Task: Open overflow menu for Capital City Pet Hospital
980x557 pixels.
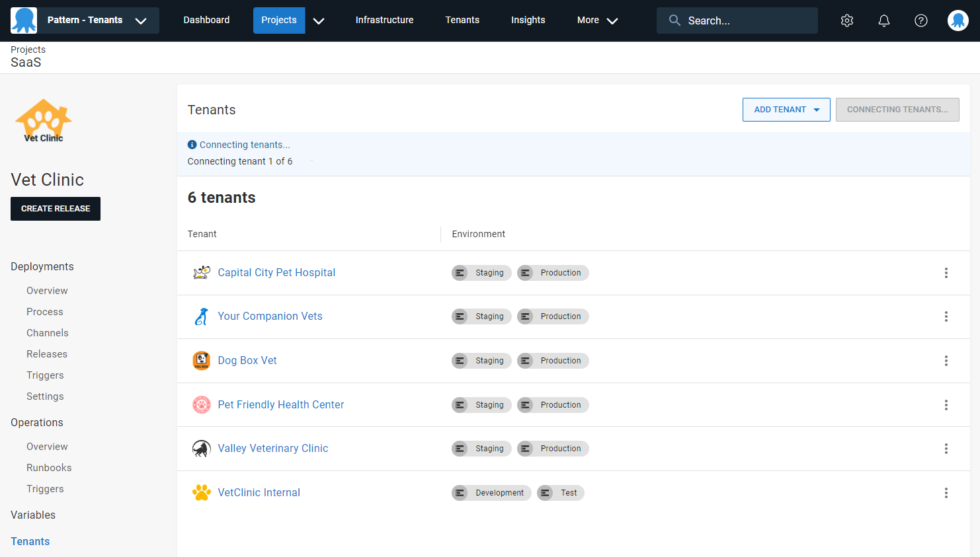Action: tap(946, 273)
